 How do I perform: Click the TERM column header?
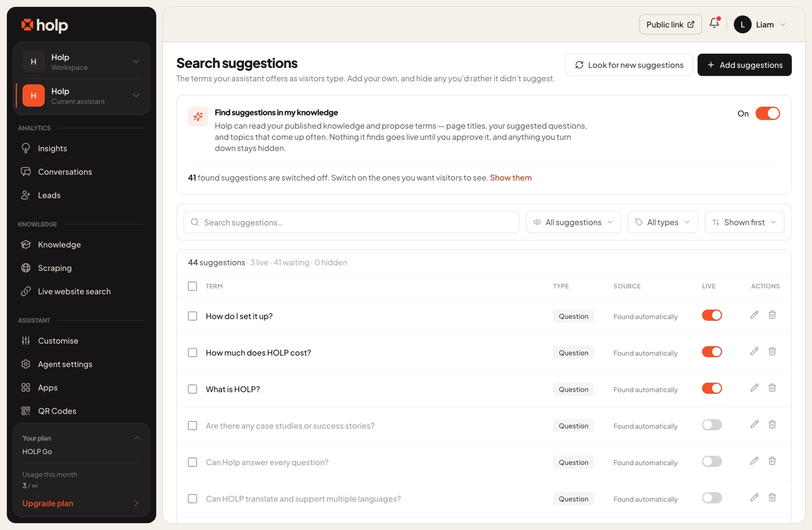click(x=214, y=286)
